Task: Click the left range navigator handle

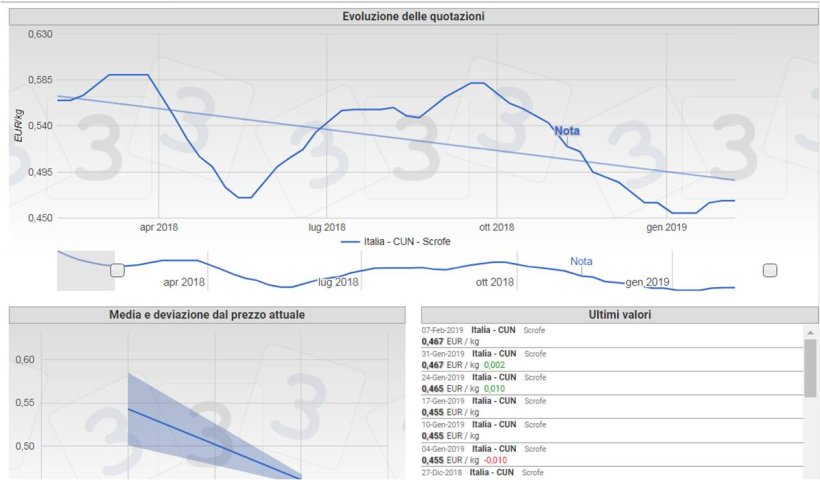Action: 117,270
